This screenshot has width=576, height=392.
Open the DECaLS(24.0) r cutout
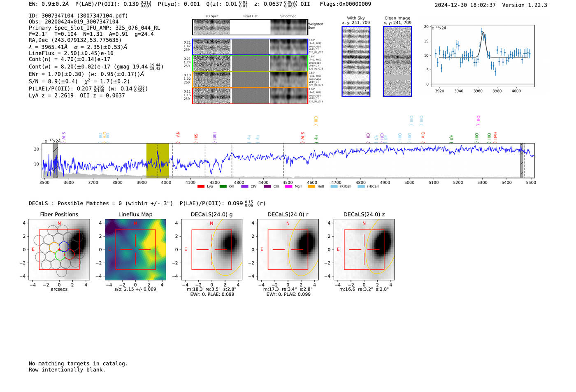pyautogui.click(x=288, y=250)
